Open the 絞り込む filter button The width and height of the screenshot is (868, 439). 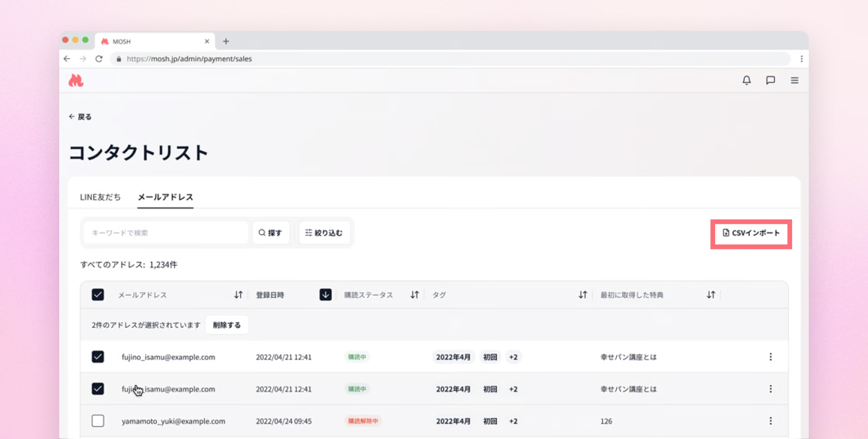(324, 233)
